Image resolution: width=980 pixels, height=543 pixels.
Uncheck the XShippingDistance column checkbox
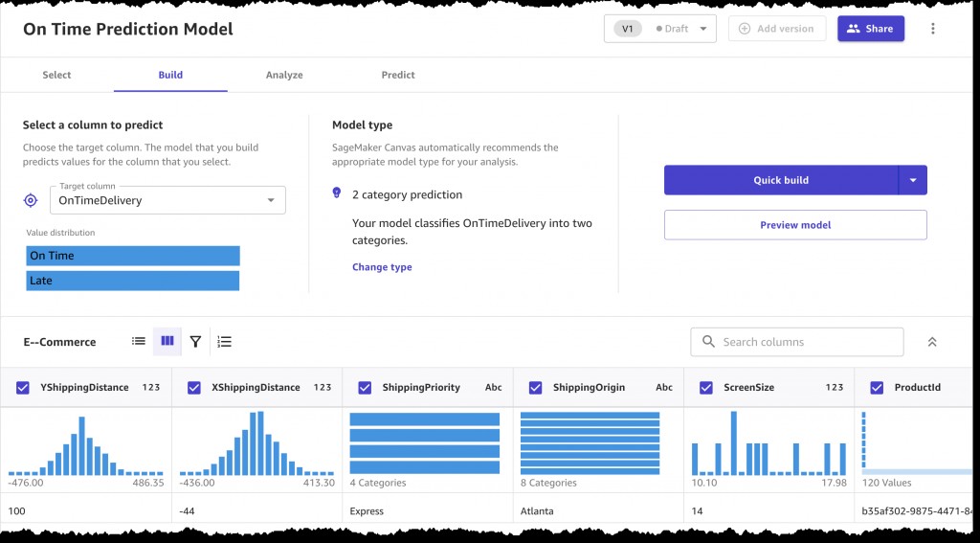coord(193,388)
